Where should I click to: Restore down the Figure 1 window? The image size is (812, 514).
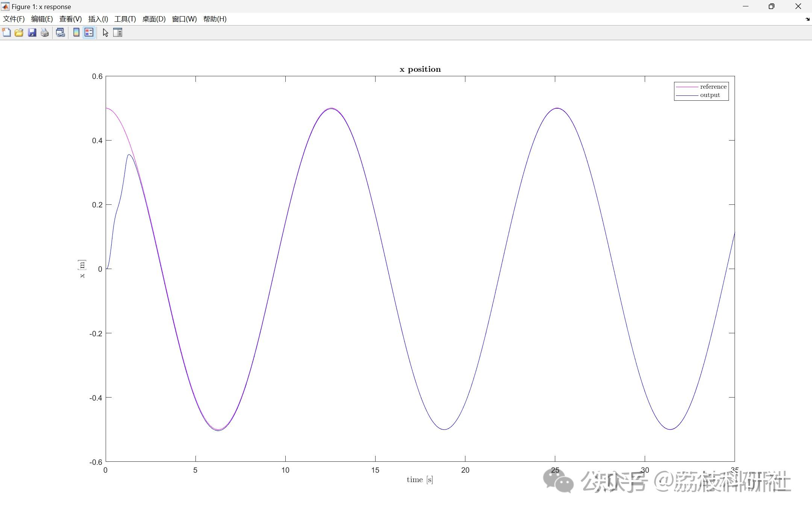pyautogui.click(x=771, y=6)
